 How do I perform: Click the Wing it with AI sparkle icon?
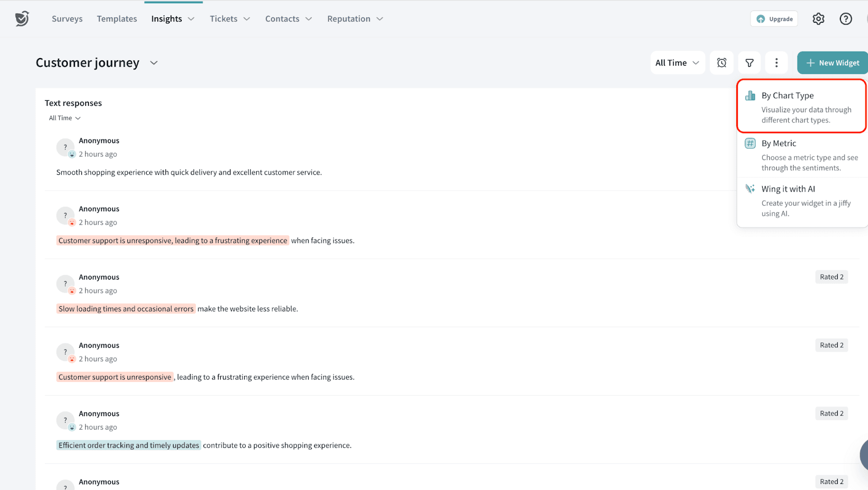tap(750, 189)
